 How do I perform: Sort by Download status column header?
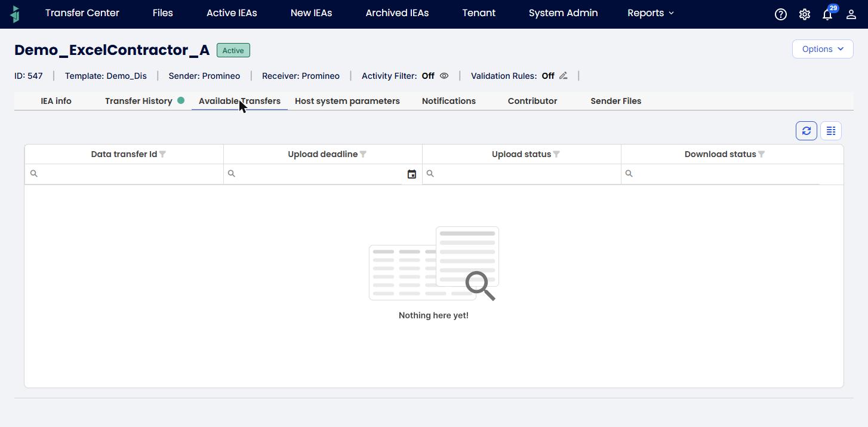coord(721,154)
